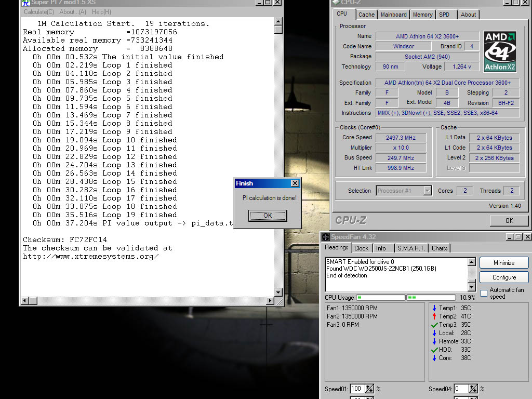Open the About...(A) menu in Super PI
This screenshot has height=399, width=532.
73,12
